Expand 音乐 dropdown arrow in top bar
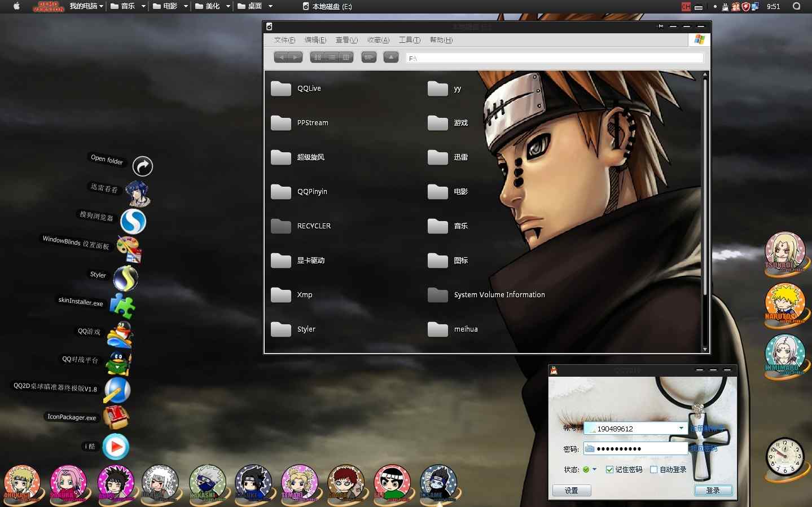The width and height of the screenshot is (812, 507). [143, 6]
